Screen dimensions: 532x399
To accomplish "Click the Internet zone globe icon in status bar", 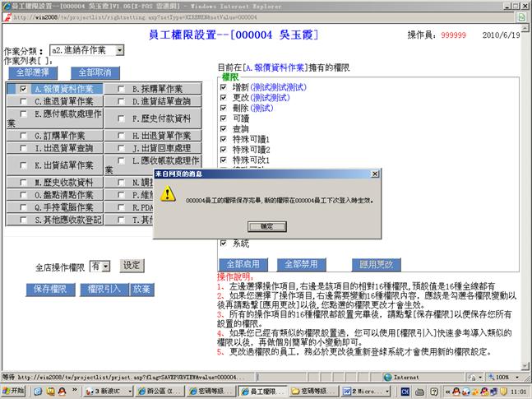I will [387, 377].
